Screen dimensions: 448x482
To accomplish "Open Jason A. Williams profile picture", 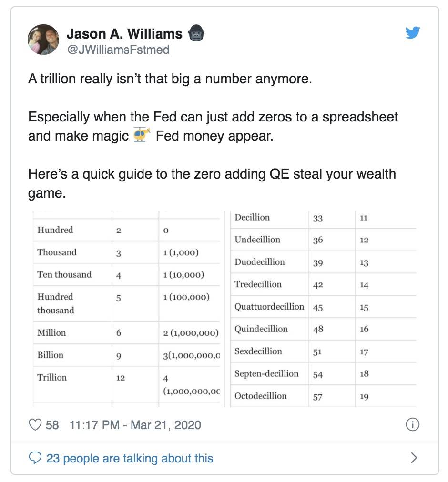I will pos(43,40).
